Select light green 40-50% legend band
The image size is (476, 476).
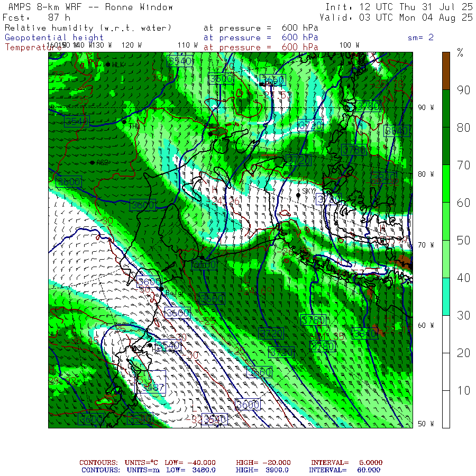point(446,259)
